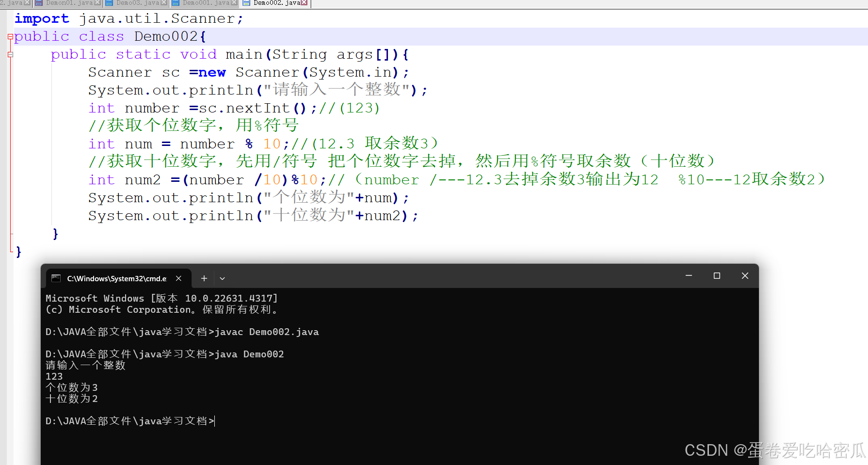Click the Demo002.java file save-state icon
This screenshot has width=868, height=465.
point(246,3)
